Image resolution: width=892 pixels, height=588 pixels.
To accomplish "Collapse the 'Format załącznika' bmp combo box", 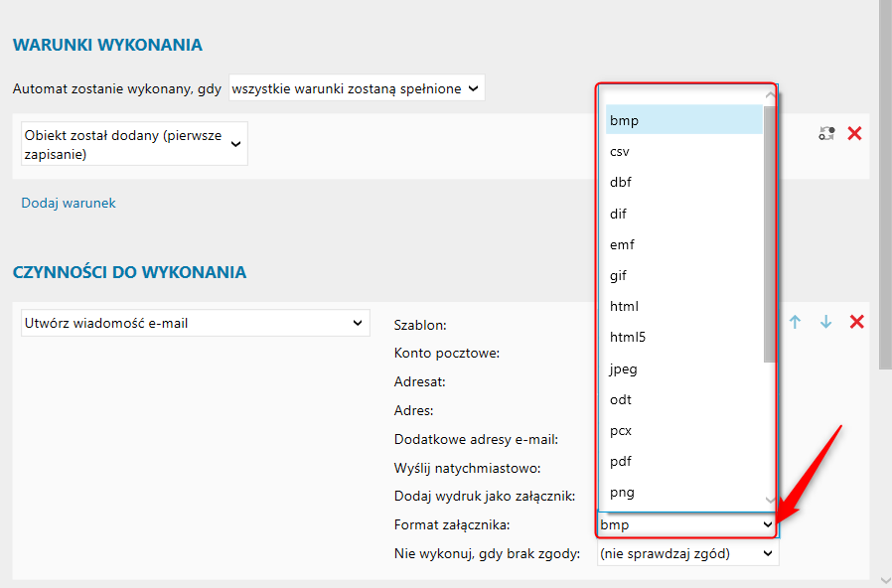I will [x=687, y=524].
